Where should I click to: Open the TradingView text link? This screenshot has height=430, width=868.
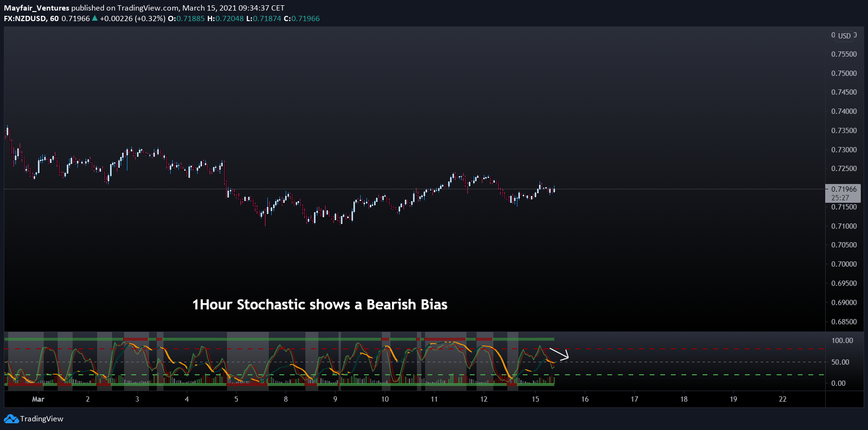click(42, 419)
